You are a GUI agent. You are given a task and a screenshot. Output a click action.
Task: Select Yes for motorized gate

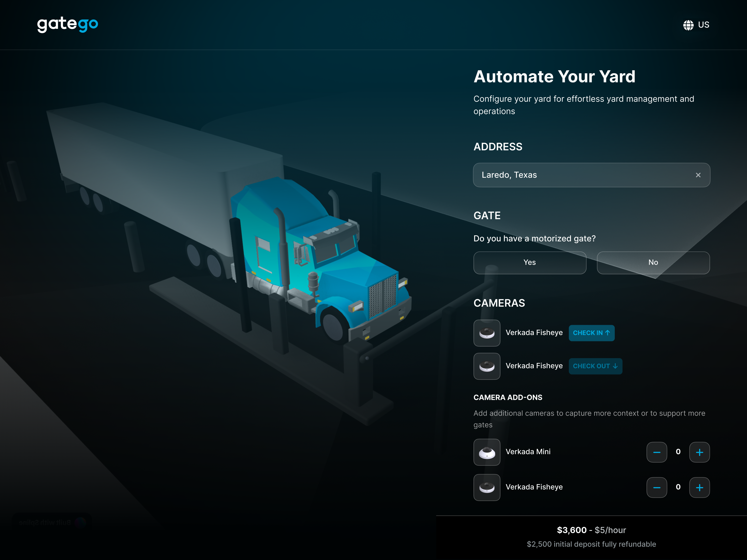[530, 262]
